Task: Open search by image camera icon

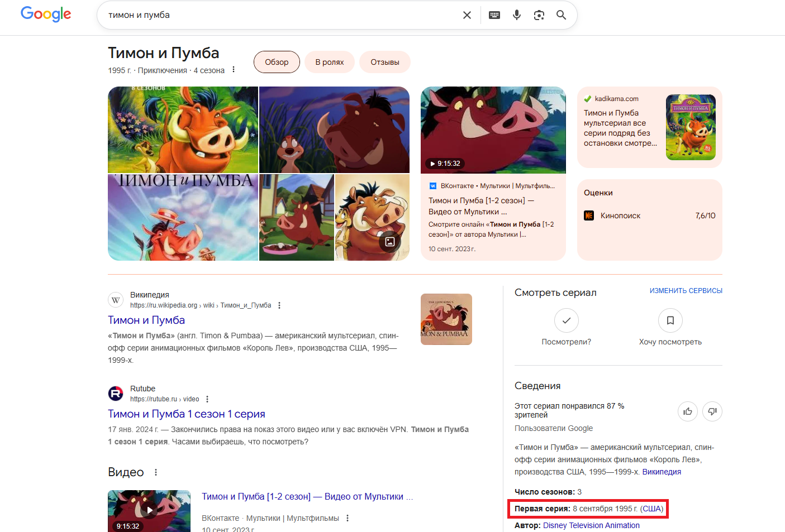Action: [539, 15]
